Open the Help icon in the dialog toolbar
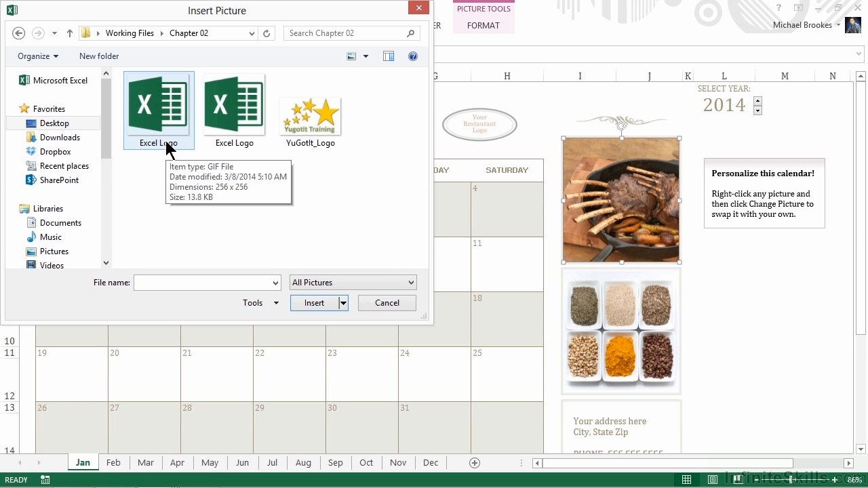The width and height of the screenshot is (868, 488). click(x=413, y=56)
